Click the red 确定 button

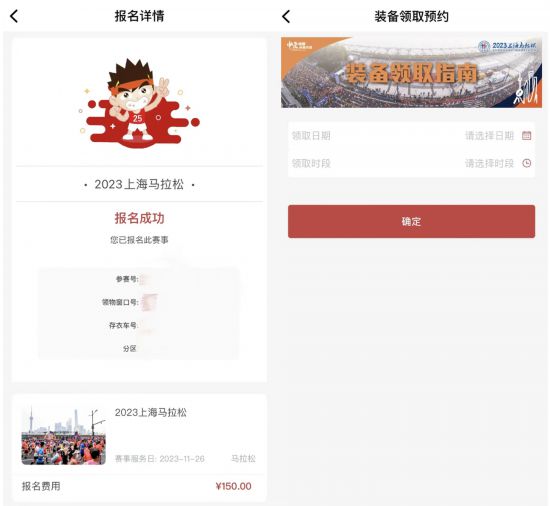(411, 222)
